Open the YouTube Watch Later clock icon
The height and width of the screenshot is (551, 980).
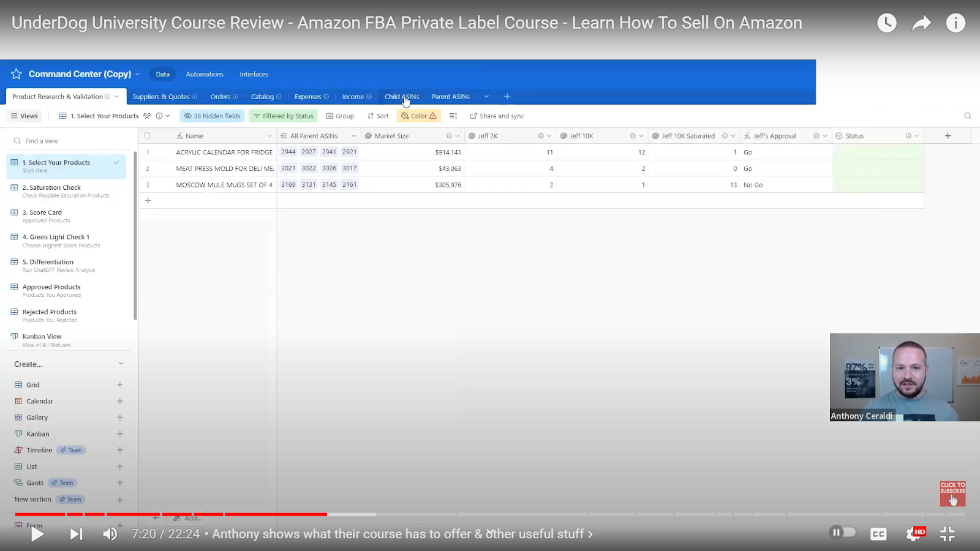tap(886, 23)
